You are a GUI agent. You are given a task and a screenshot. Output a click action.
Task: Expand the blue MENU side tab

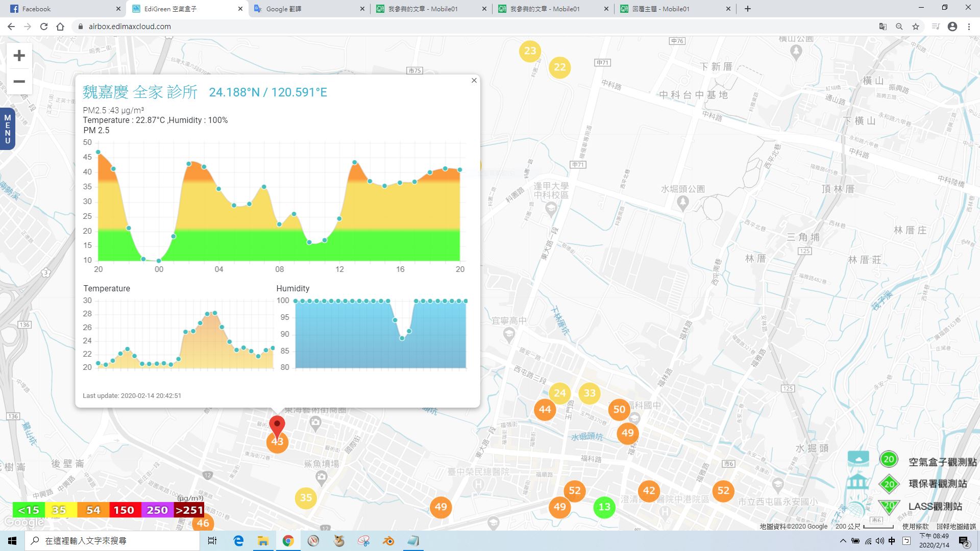[x=7, y=129]
